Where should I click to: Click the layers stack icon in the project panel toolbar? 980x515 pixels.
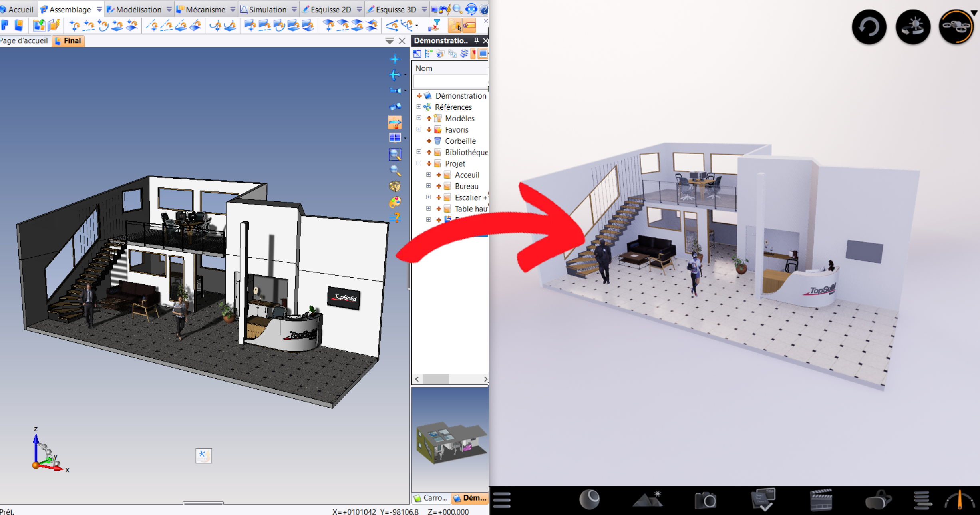click(x=464, y=54)
